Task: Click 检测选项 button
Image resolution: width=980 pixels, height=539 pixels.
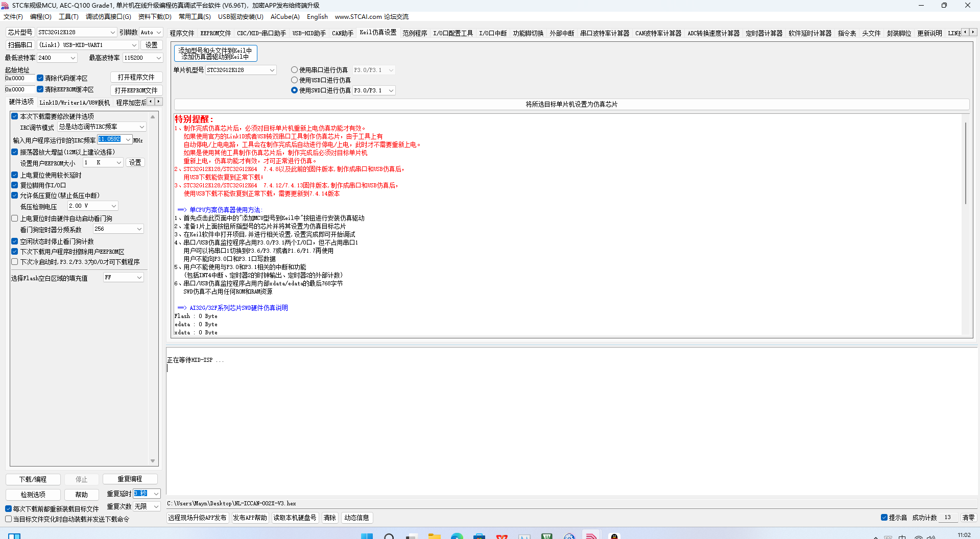Action: pos(33,495)
